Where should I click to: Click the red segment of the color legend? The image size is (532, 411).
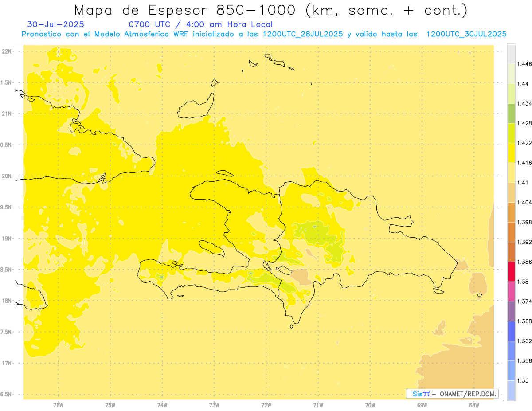tap(511, 271)
